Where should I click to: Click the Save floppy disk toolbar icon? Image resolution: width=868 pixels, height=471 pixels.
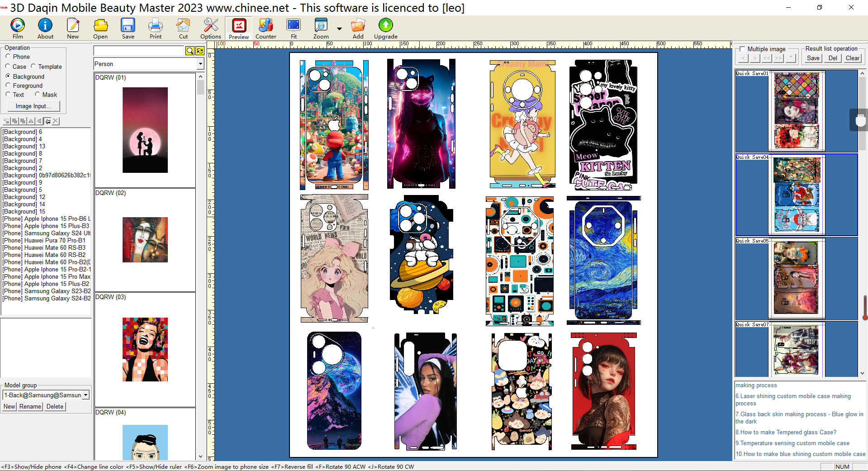128,29
